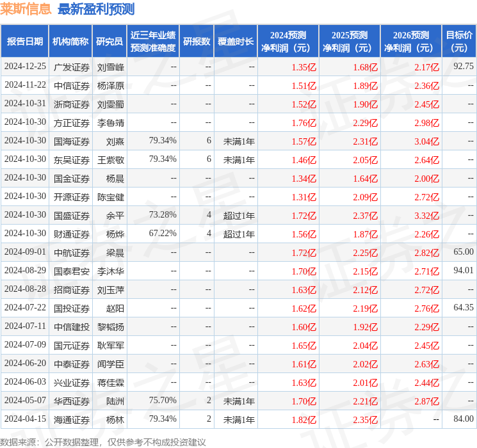The height and width of the screenshot is (448, 477).
Task: Select the 报告日期 column header
Action: [24, 42]
